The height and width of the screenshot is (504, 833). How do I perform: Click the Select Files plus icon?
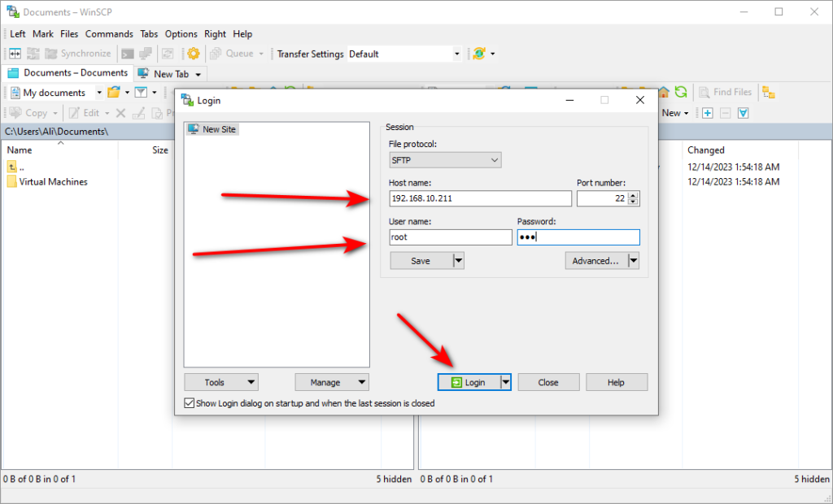708,113
